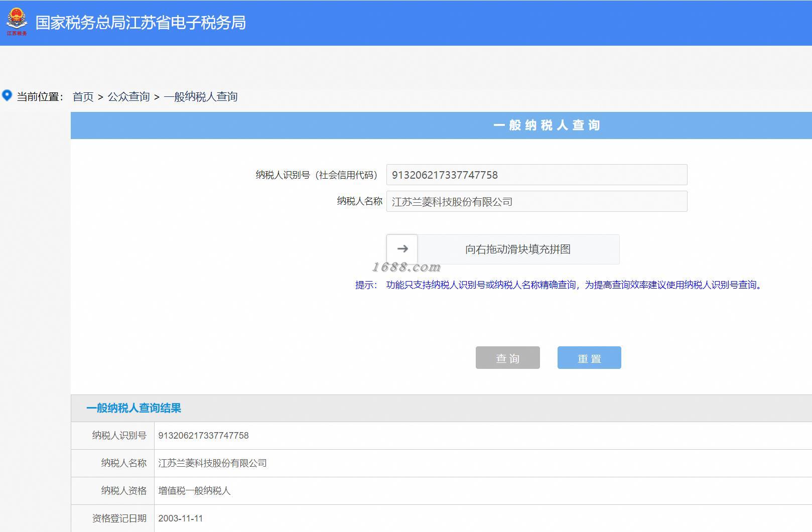The width and height of the screenshot is (812, 532).
Task: Click the slider arrow handle for the puzzle
Action: coord(402,249)
